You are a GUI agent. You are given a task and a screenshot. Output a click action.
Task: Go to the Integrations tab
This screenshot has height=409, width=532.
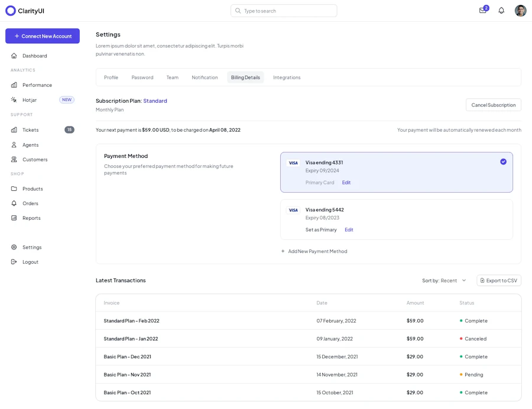coord(287,77)
